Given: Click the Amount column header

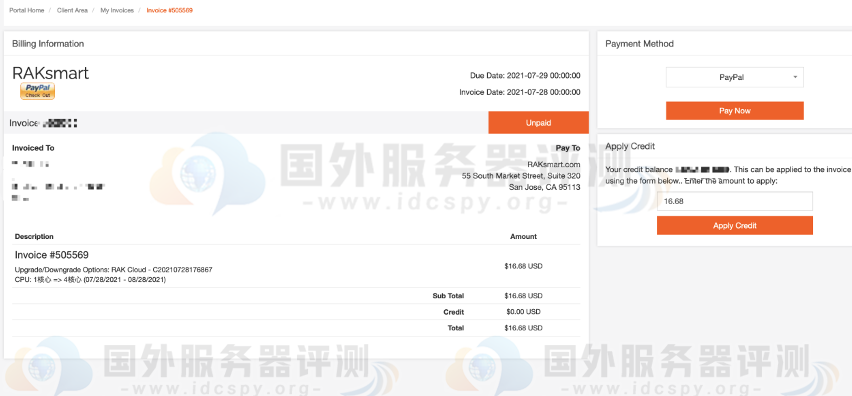Looking at the screenshot, I should 523,236.
